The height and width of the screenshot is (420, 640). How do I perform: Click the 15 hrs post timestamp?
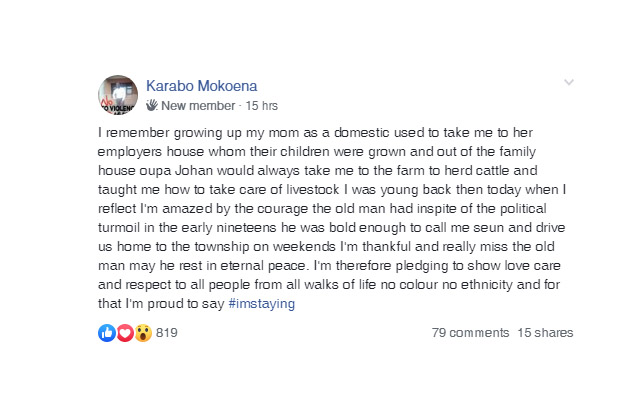[x=262, y=105]
